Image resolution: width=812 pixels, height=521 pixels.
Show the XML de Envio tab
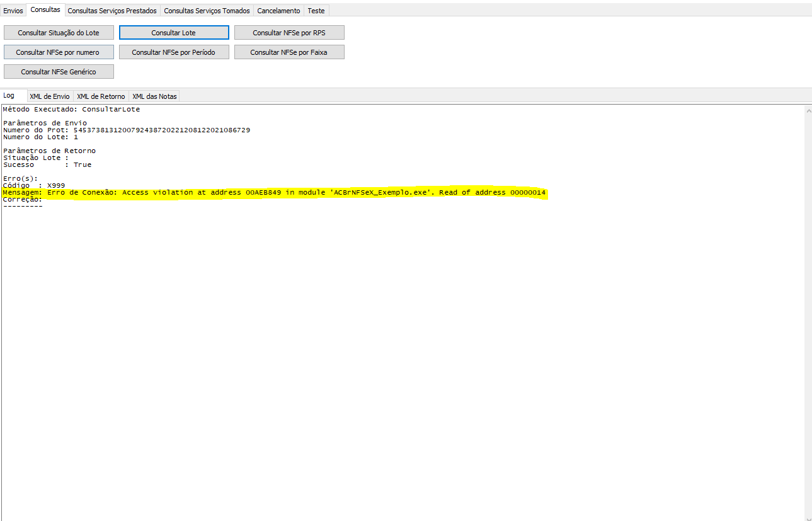[x=50, y=96]
